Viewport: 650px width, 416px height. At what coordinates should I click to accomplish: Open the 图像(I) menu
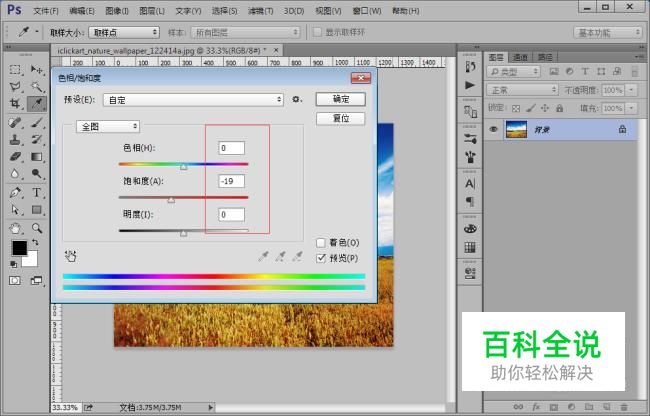[x=117, y=11]
